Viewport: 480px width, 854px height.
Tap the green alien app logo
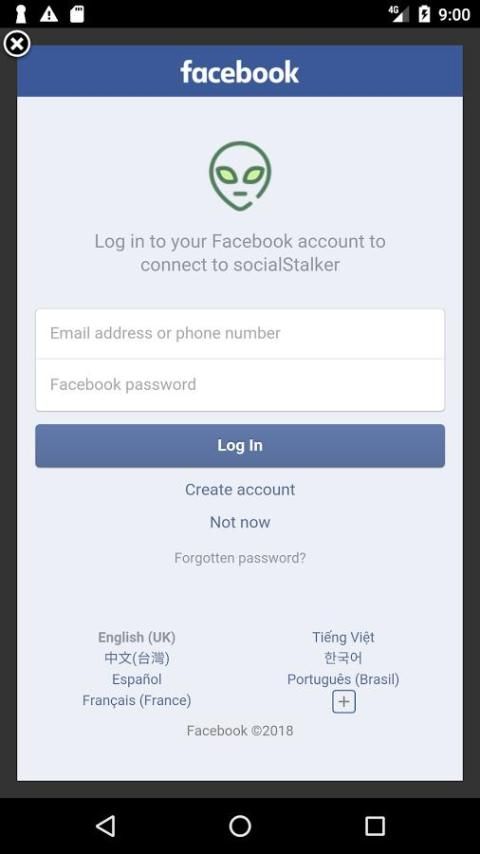point(240,176)
